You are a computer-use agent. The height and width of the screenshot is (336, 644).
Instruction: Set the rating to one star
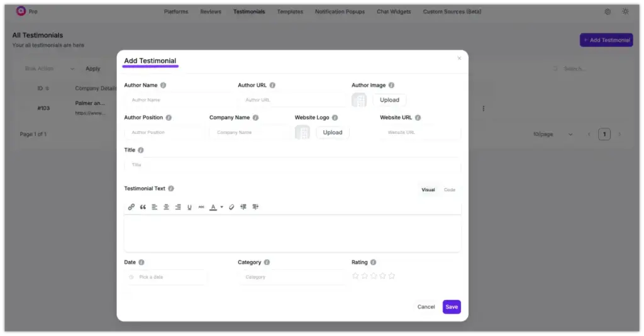(x=356, y=276)
